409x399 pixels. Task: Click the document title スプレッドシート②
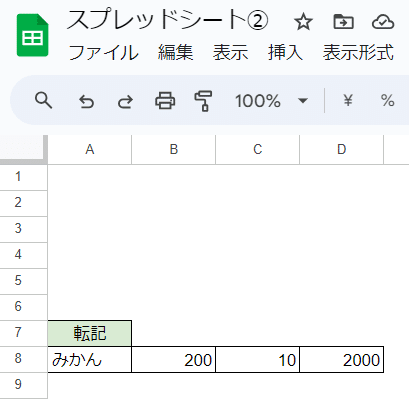pos(167,20)
